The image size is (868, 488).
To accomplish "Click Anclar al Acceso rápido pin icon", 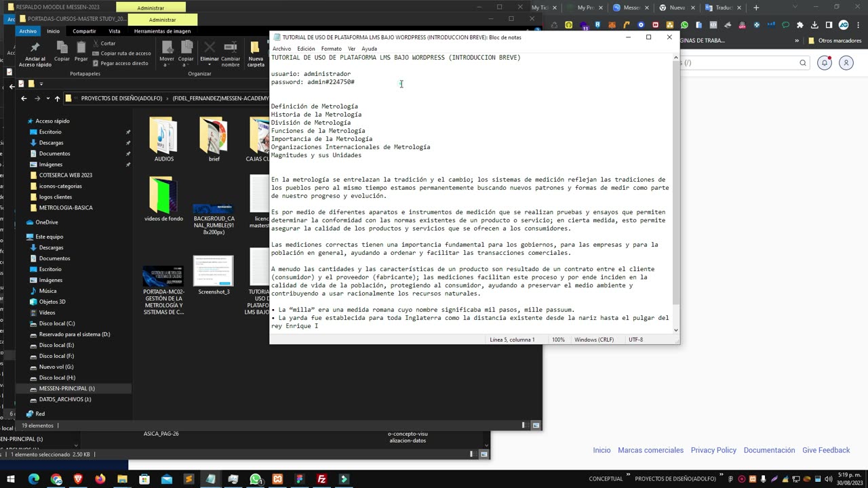I will point(35,47).
